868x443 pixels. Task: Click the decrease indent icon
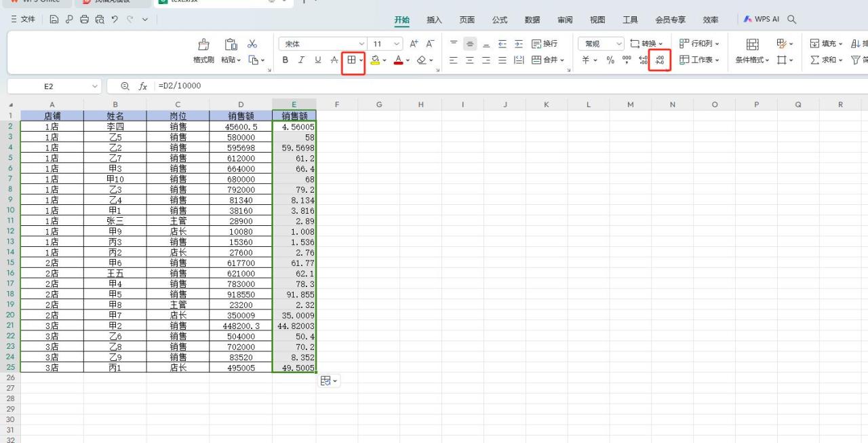502,43
